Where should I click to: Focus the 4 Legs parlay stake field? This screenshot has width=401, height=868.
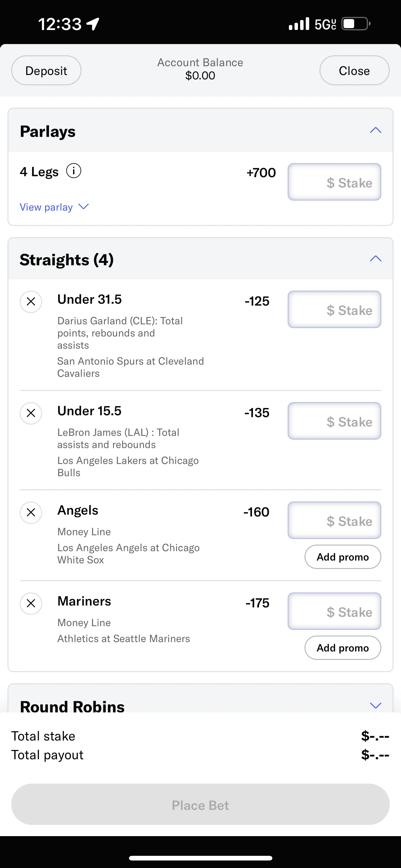click(x=334, y=182)
